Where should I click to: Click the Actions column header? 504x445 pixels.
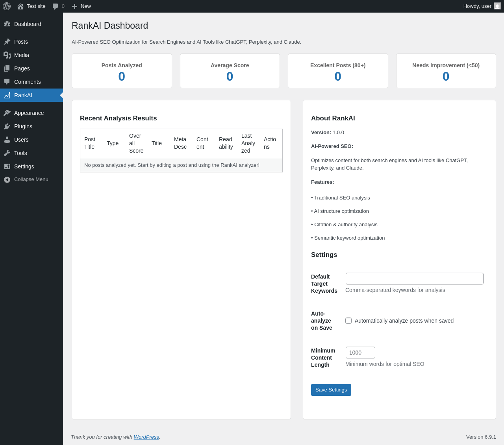pos(270,143)
